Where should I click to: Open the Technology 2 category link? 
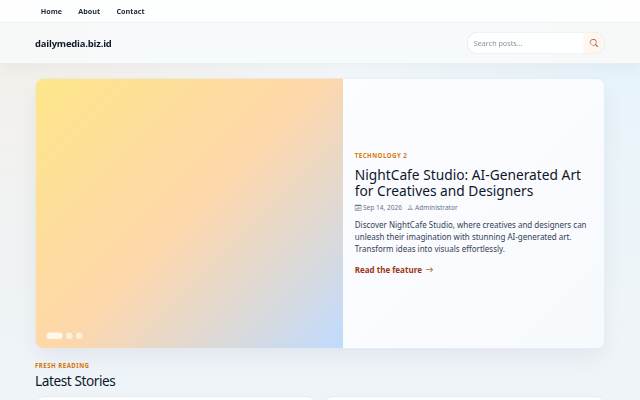click(380, 156)
